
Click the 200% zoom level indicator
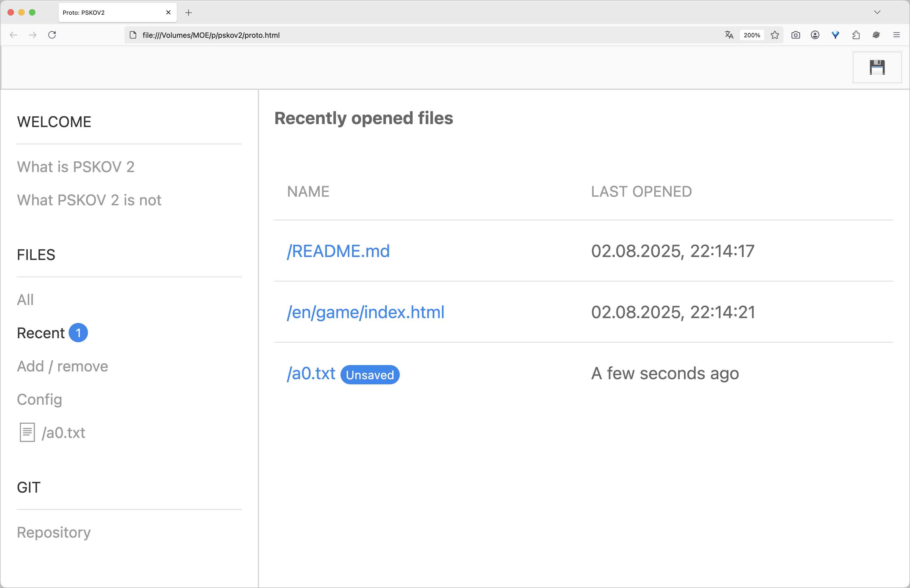(x=752, y=35)
